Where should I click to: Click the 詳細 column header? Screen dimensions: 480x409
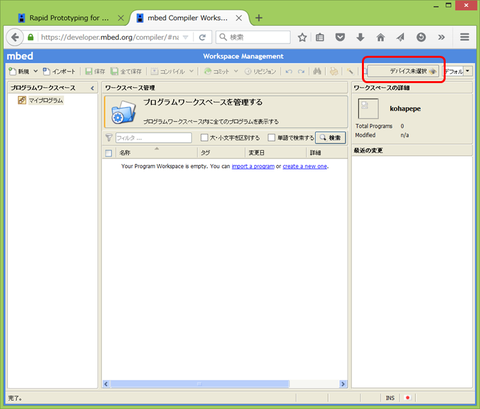[327, 153]
